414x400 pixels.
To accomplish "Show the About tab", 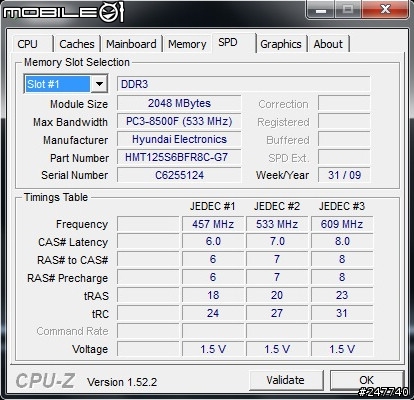I will pyautogui.click(x=328, y=44).
